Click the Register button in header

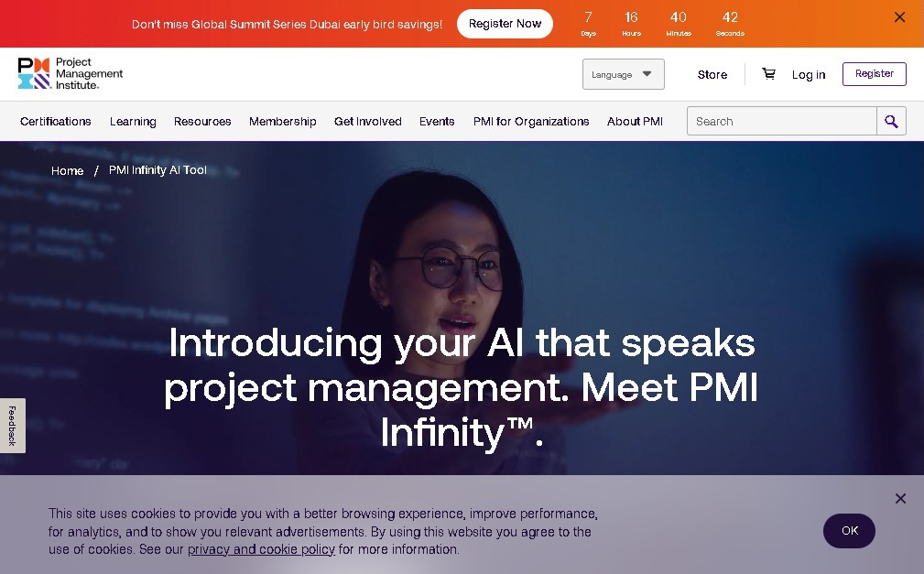(x=874, y=73)
